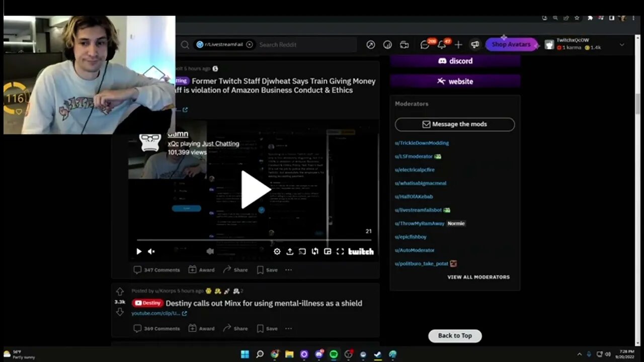Open more options on Djwheat post
This screenshot has height=362, width=644.
[x=288, y=270]
